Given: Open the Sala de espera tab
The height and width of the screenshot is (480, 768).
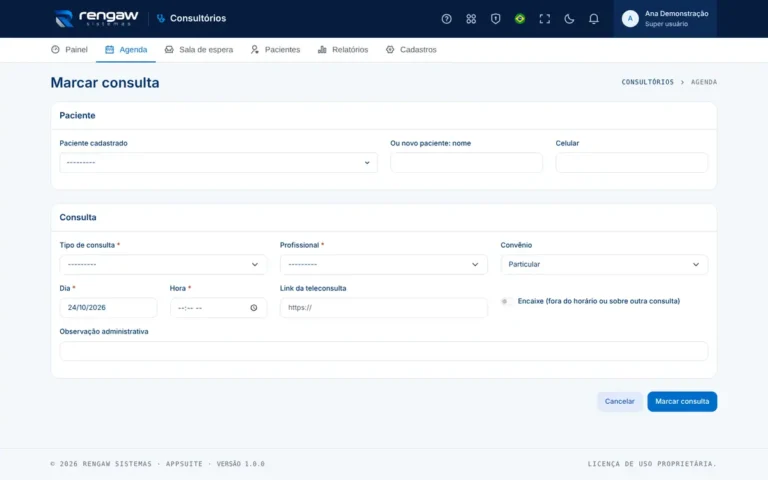Looking at the screenshot, I should click(199, 49).
